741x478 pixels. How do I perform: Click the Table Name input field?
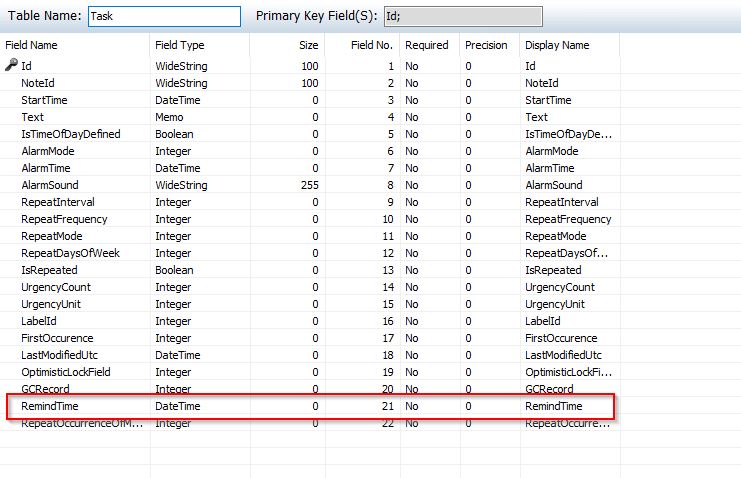pos(164,16)
